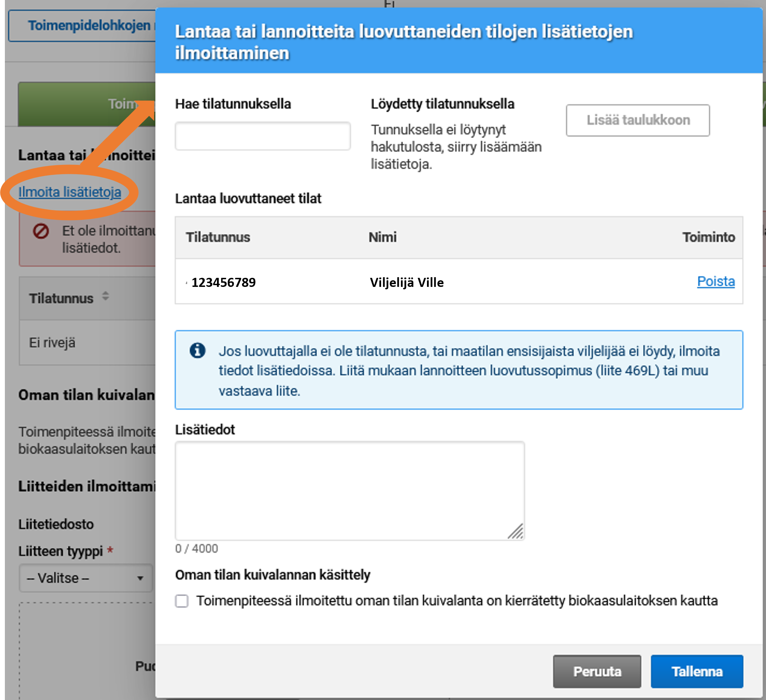Image resolution: width=766 pixels, height=700 pixels.
Task: Click the Tilatunnus column sort arrows
Action: click(x=105, y=297)
